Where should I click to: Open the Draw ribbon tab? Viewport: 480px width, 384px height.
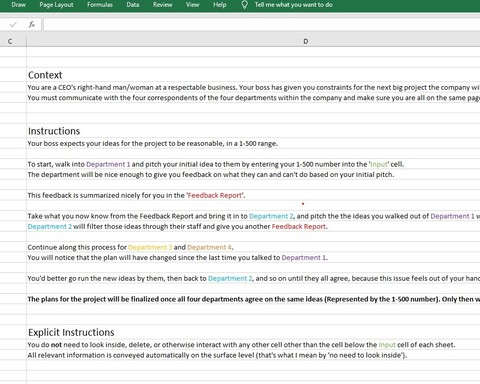18,5
